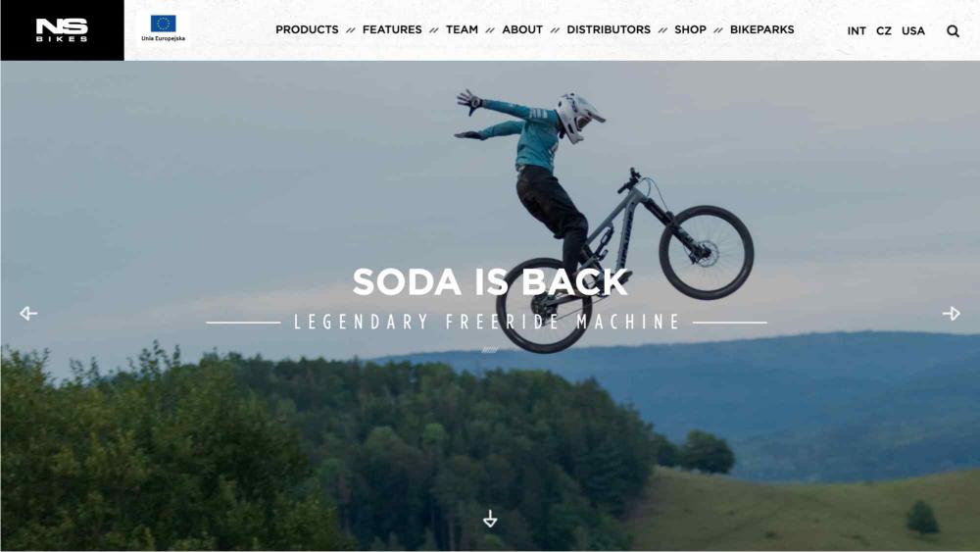The height and width of the screenshot is (552, 980).
Task: Open the Team page
Action: pyautogui.click(x=462, y=29)
